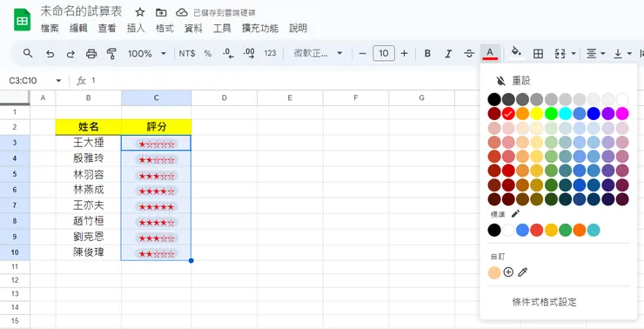Open vertical align dropdown
This screenshot has width=644, height=329.
(622, 53)
